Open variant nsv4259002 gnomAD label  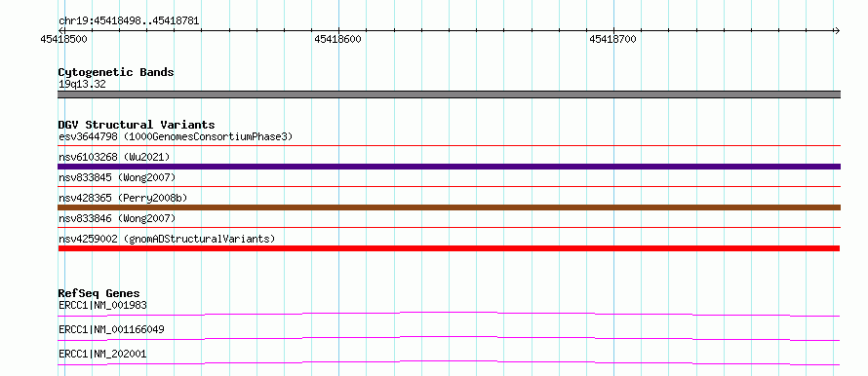167,239
